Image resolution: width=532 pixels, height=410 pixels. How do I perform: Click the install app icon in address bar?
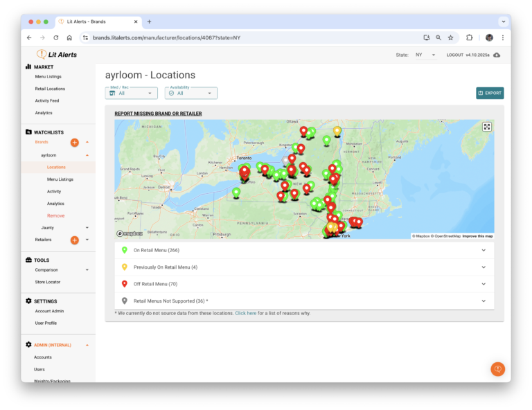click(427, 37)
